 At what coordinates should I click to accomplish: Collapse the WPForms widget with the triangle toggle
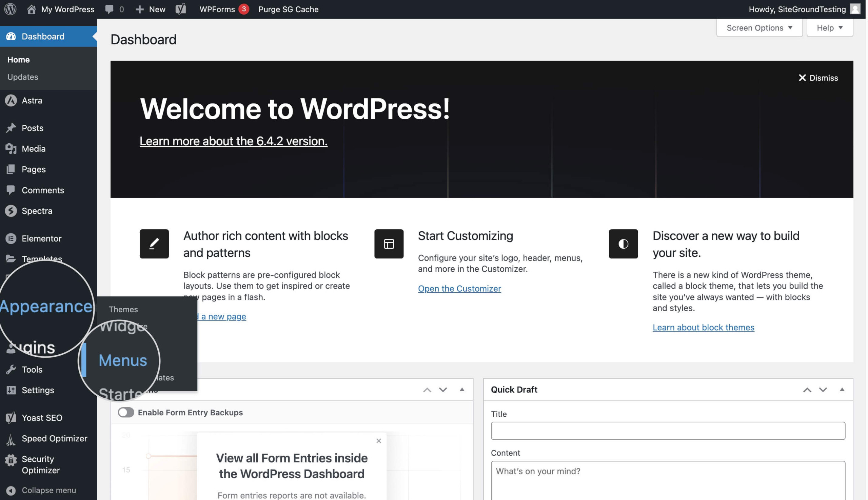pyautogui.click(x=462, y=390)
